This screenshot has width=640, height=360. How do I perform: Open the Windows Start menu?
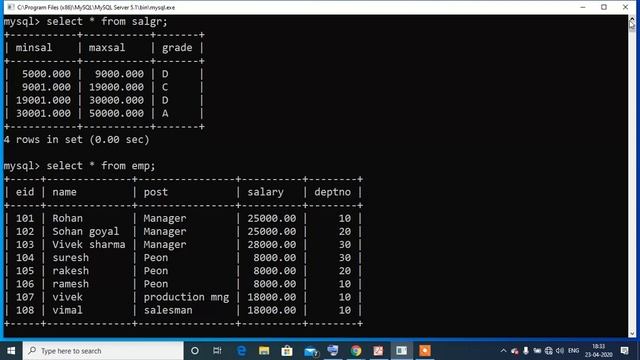point(11,351)
